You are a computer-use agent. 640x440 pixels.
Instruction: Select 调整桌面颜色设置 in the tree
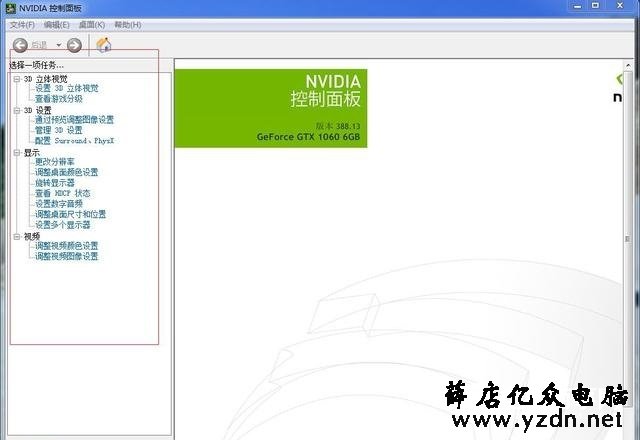pos(67,172)
